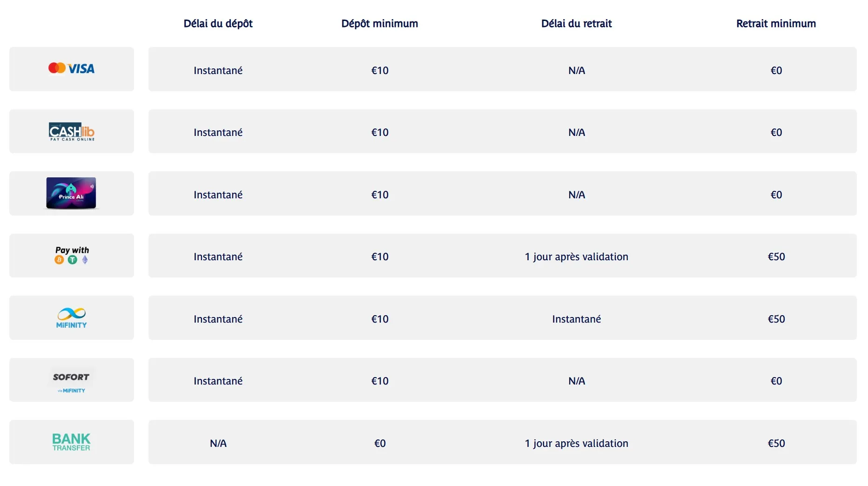868x486 pixels.
Task: Click the SOFORT via MiFinity logo
Action: tap(71, 380)
